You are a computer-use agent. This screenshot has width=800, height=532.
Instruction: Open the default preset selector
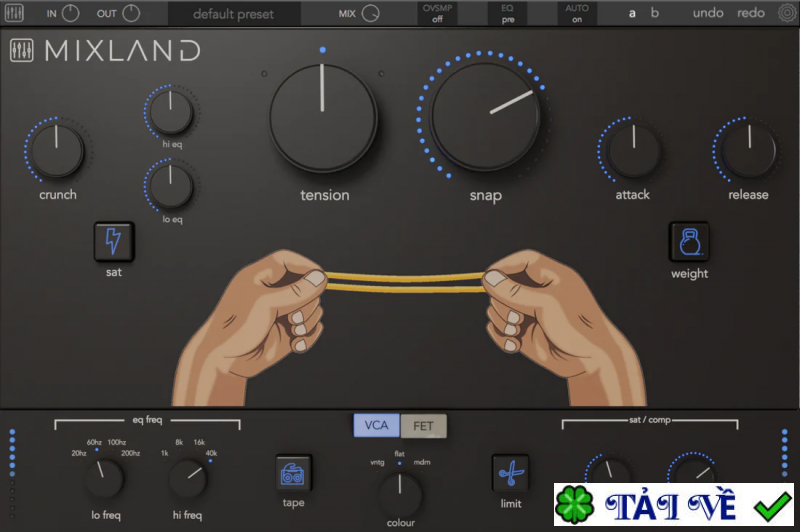pos(234,14)
